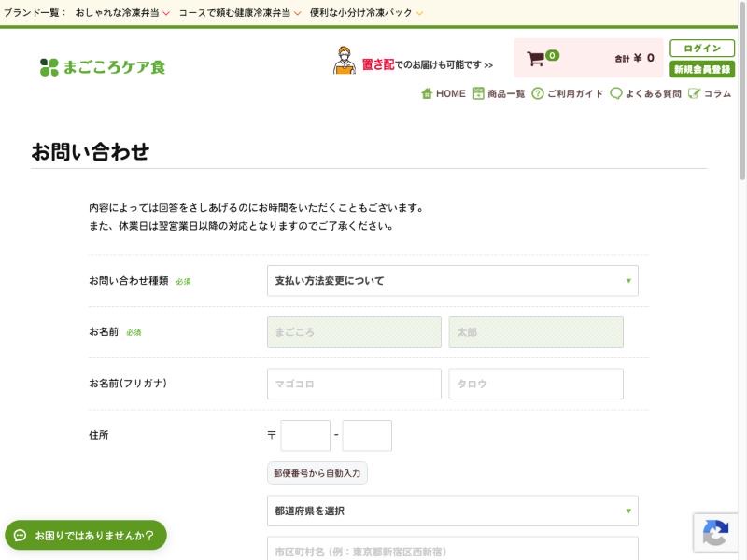Open コラム navigation item
This screenshot has height=560, width=747.
[x=710, y=93]
